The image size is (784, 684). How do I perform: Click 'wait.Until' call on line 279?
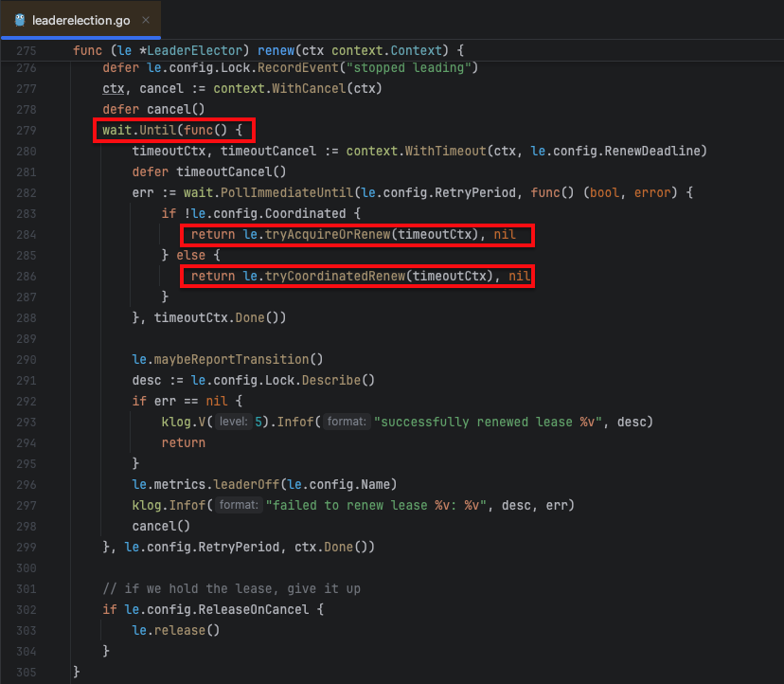139,131
